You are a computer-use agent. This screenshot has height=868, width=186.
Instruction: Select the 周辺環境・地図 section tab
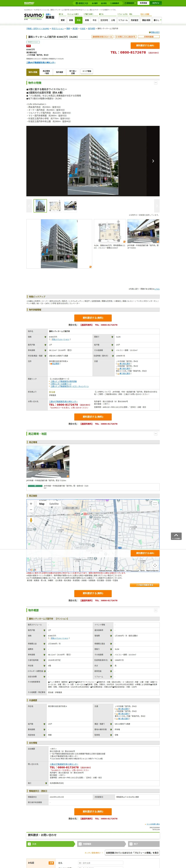(x=46, y=72)
